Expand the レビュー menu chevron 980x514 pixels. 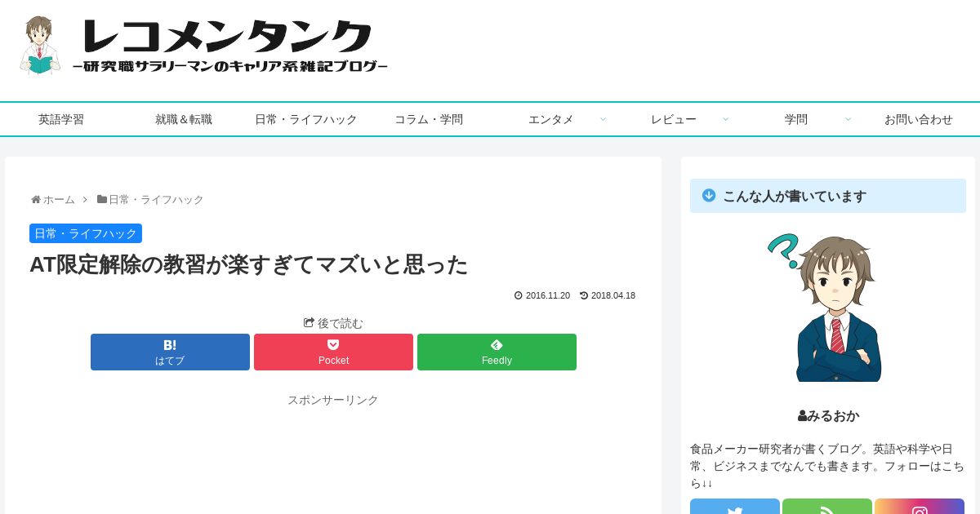click(x=725, y=119)
